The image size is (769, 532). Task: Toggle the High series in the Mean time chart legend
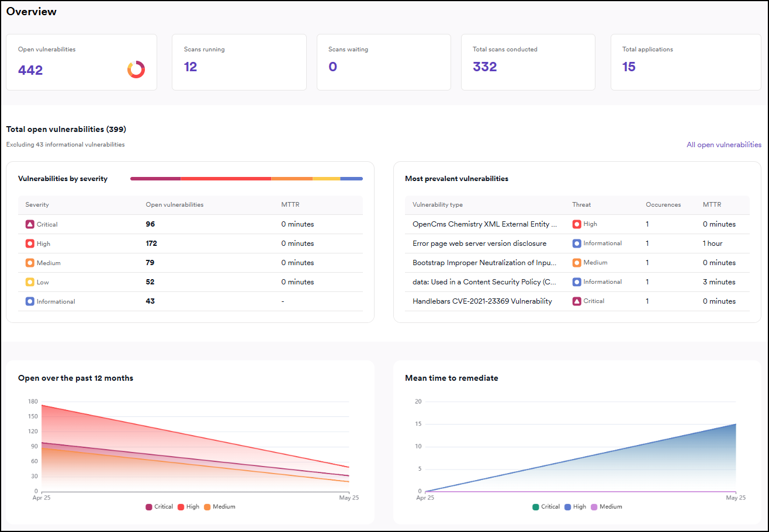pyautogui.click(x=575, y=506)
